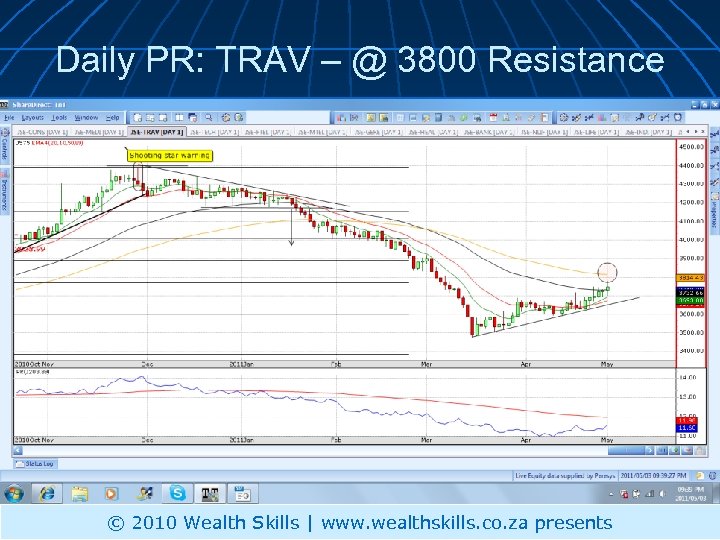720x540 pixels.
Task: Click the green 3693 price label
Action: point(690,300)
